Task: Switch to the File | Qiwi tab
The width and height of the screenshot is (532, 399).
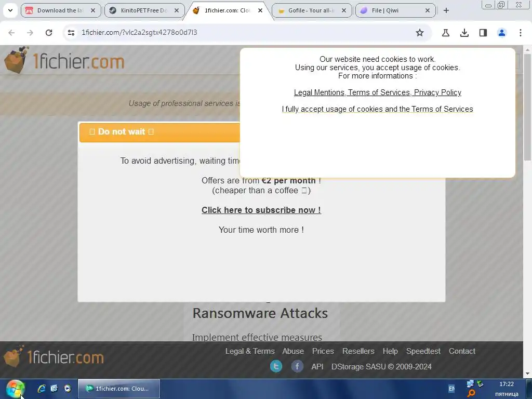Action: (395, 10)
